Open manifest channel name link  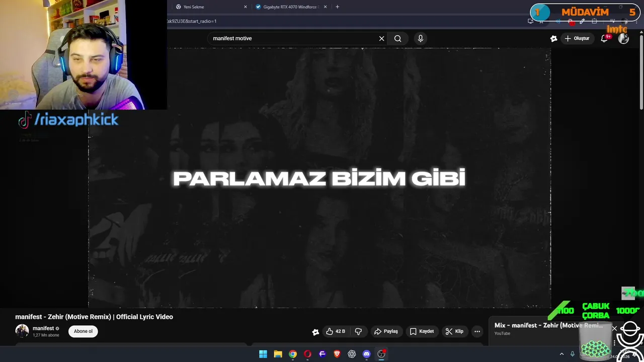click(43, 328)
